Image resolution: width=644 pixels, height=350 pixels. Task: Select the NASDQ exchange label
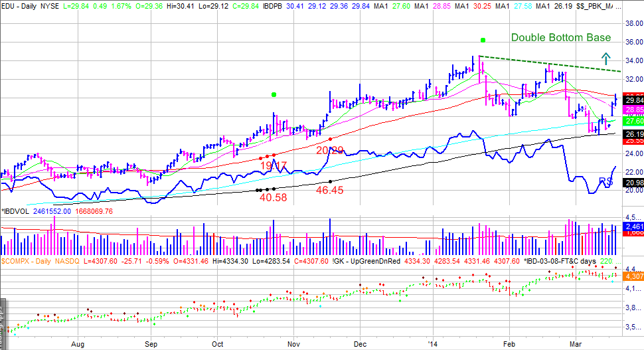tap(67, 261)
